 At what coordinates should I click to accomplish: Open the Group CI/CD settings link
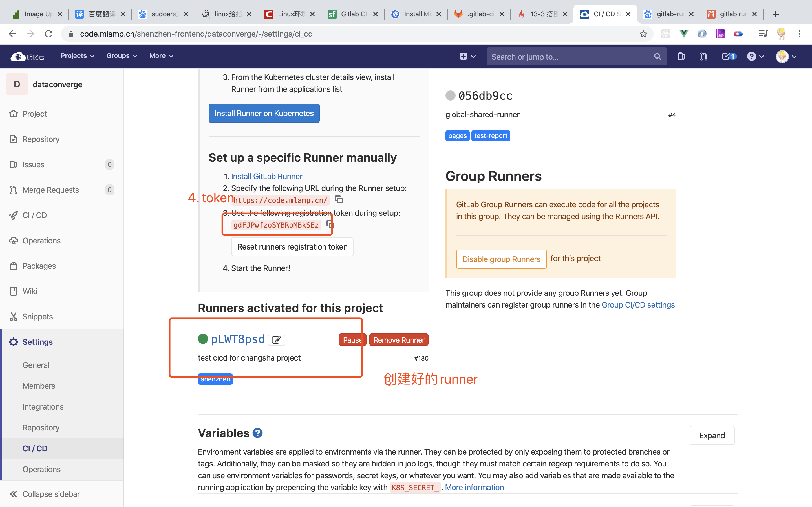[638, 305]
